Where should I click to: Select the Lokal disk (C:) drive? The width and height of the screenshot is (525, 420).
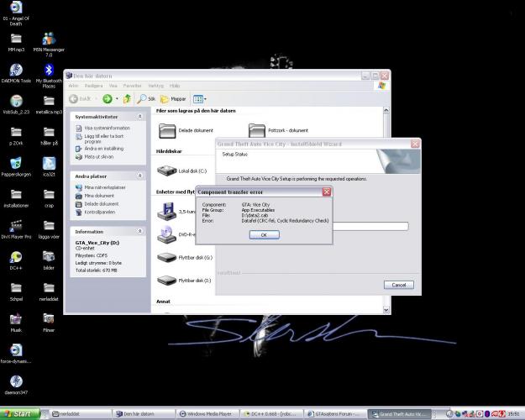tap(186, 171)
